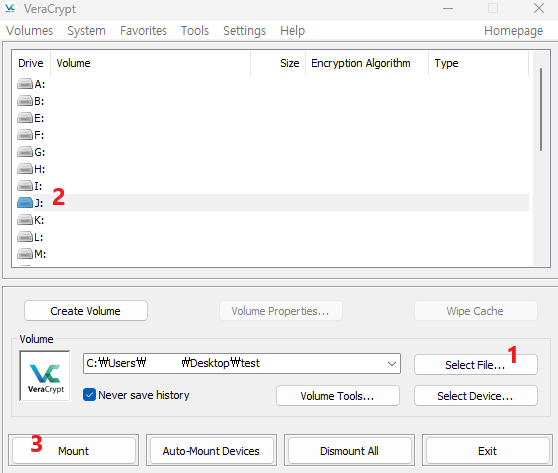Click the Create Volume button

(x=86, y=311)
